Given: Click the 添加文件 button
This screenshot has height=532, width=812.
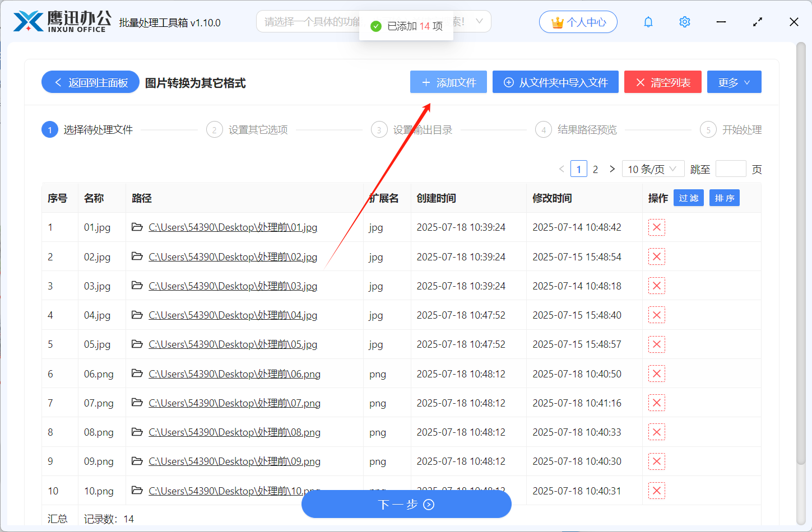Looking at the screenshot, I should point(448,82).
